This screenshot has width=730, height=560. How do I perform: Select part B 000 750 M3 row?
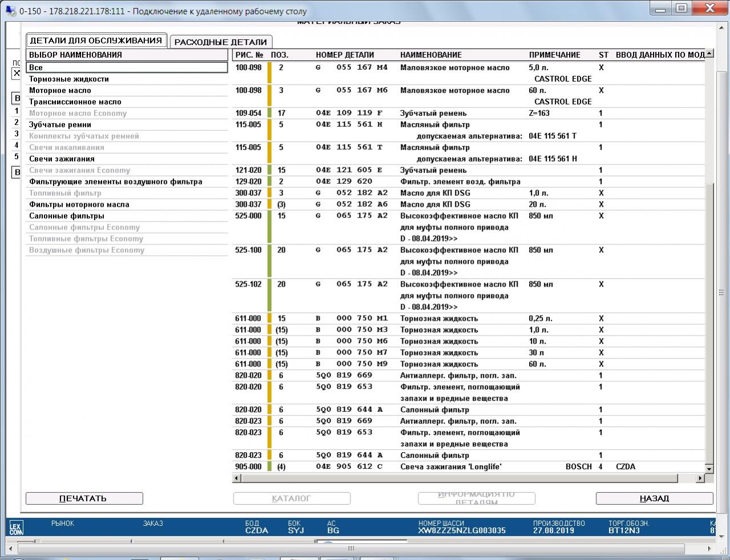tap(469, 330)
